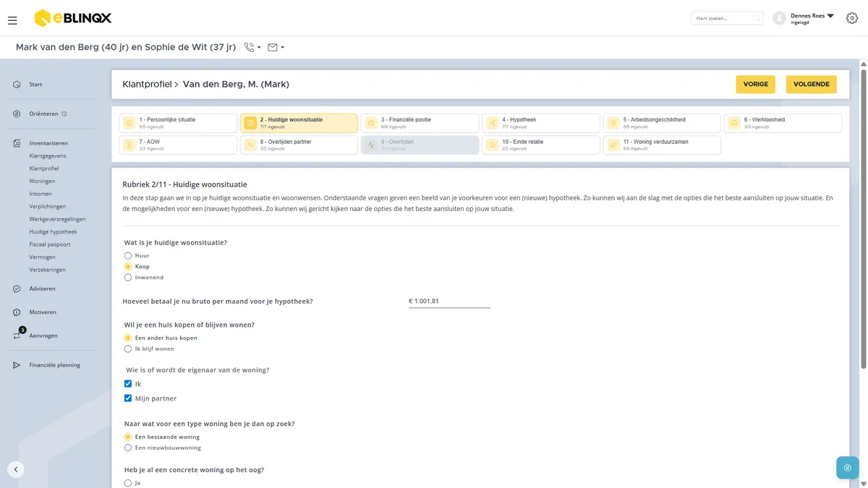The image size is (868, 488).
Task: Select 'Een nieuwbouwwoning' radio option
Action: click(128, 448)
